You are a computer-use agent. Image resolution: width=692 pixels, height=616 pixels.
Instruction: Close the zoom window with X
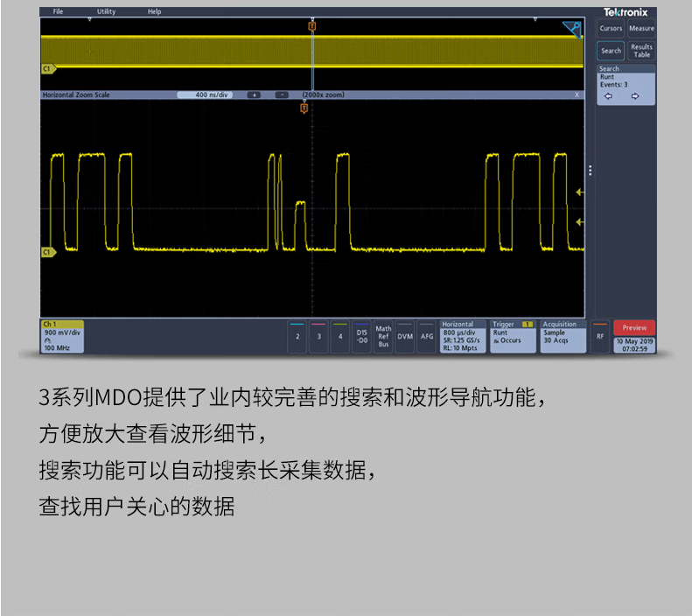[577, 94]
